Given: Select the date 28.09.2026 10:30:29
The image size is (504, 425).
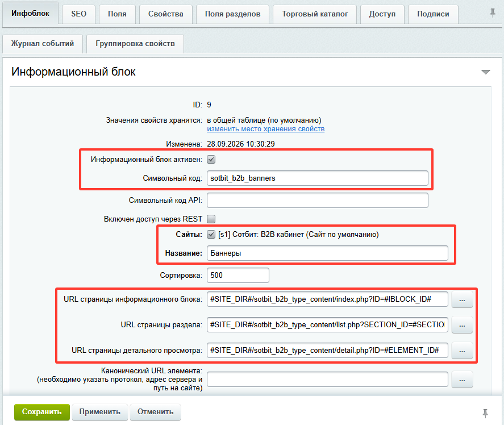Looking at the screenshot, I should [241, 144].
